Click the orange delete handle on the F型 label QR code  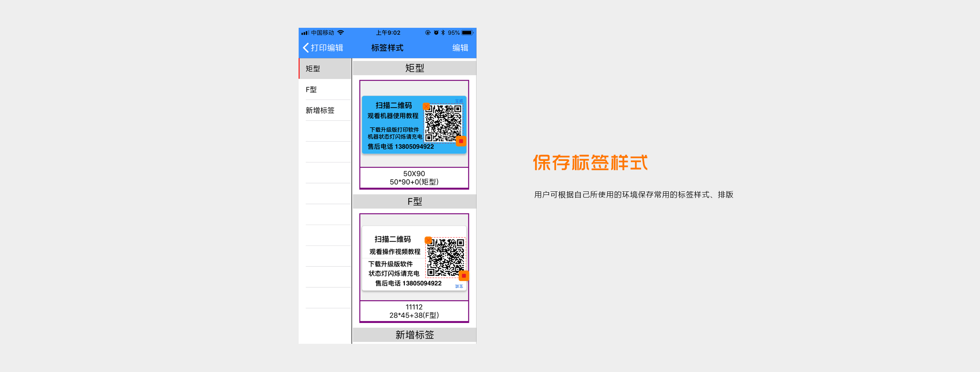tap(428, 240)
